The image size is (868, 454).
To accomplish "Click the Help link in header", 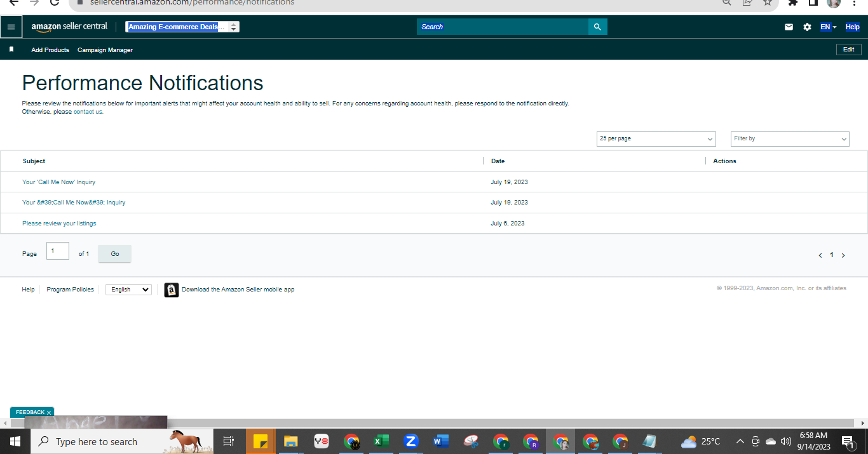I will 852,27.
